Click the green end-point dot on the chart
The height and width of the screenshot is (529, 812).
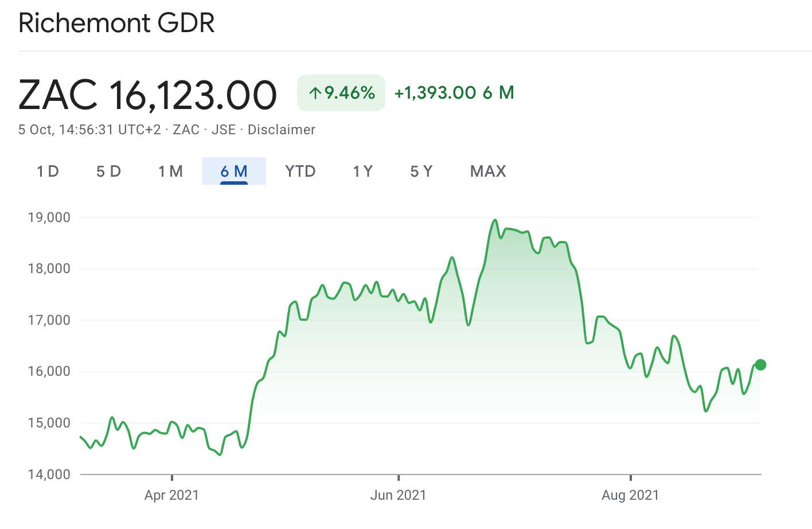click(x=760, y=365)
